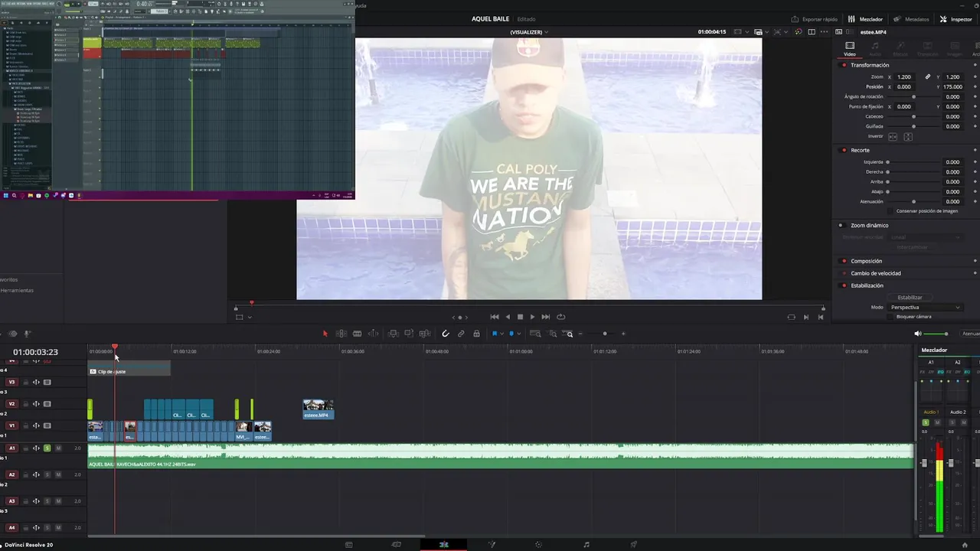Open the flag color dropdown arrow
This screenshot has width=980, height=551.
(501, 334)
